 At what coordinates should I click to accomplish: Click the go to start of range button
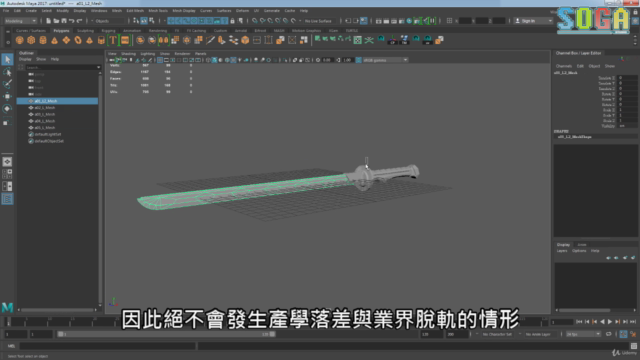pos(579,322)
